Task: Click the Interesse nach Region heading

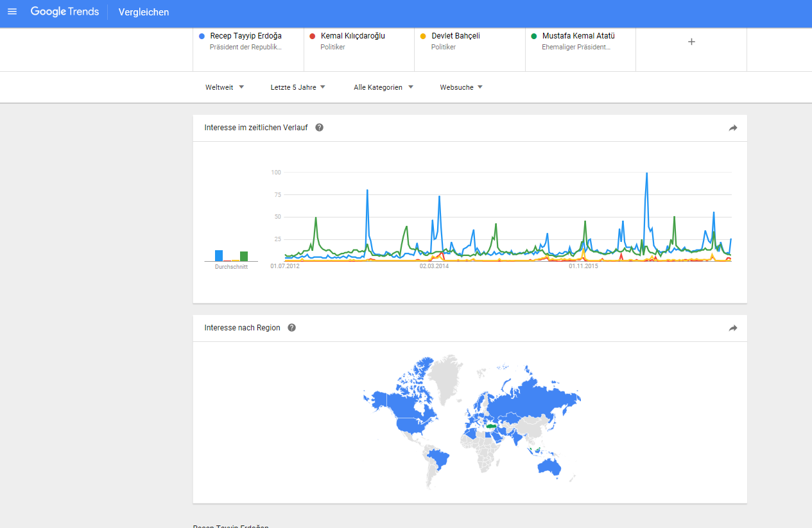Action: 242,328
